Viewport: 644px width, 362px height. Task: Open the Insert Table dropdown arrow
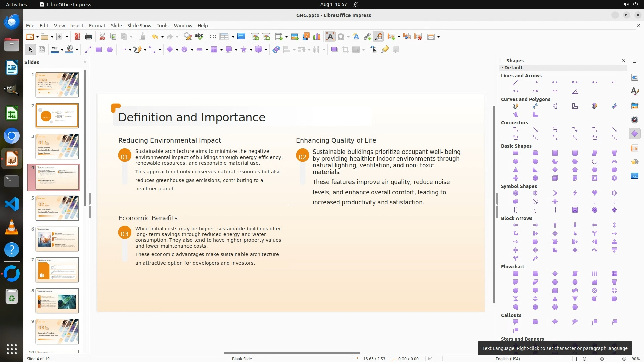coord(287,37)
